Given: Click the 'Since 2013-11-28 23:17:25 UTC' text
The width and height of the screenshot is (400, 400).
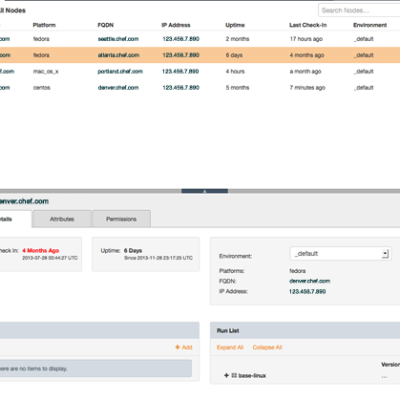Looking at the screenshot, I should [x=158, y=258].
